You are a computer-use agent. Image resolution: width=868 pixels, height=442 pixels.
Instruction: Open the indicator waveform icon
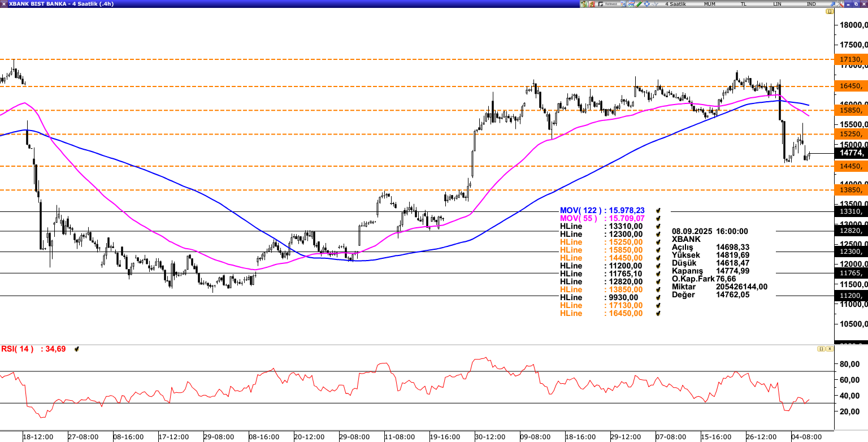[x=654, y=4]
